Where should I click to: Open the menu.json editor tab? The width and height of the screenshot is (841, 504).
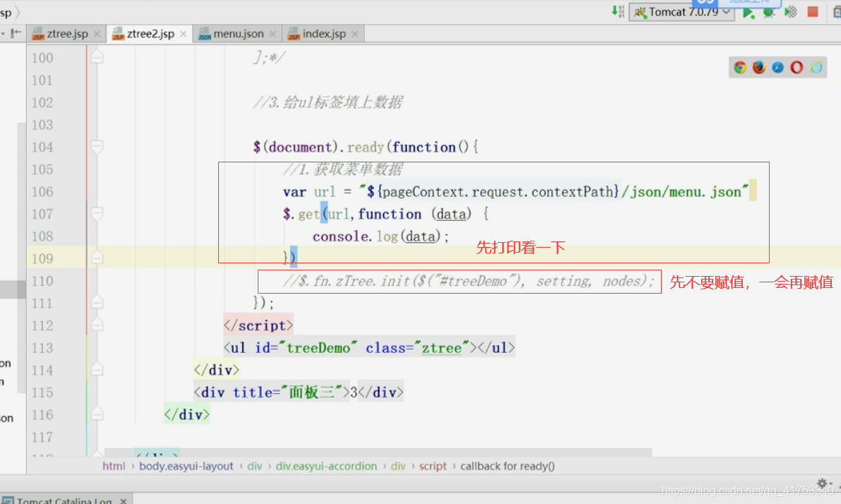[238, 34]
